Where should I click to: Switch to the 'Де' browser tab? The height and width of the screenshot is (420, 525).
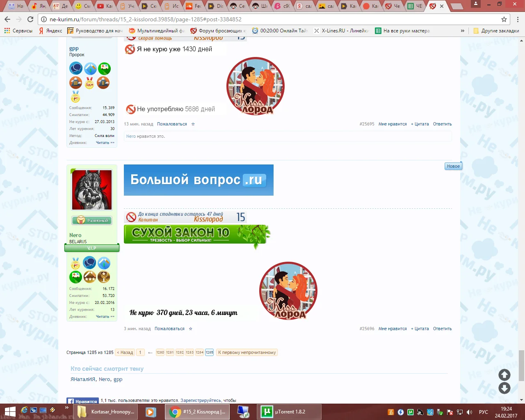(61, 6)
